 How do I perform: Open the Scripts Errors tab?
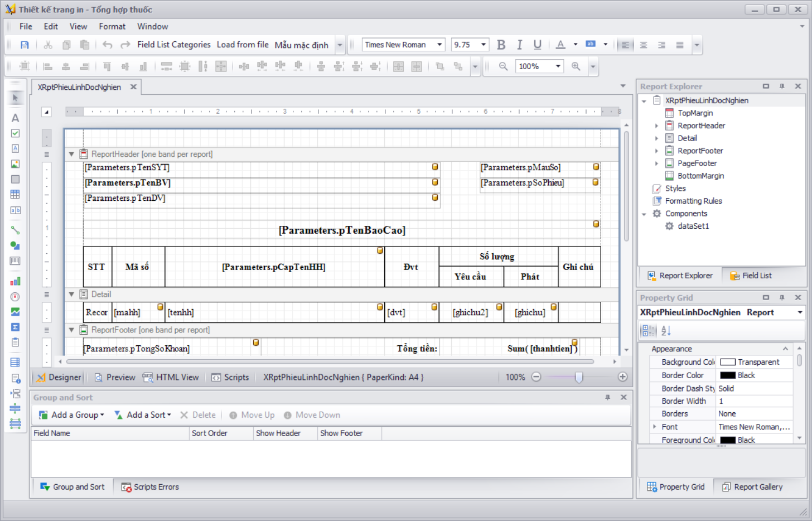(150, 487)
